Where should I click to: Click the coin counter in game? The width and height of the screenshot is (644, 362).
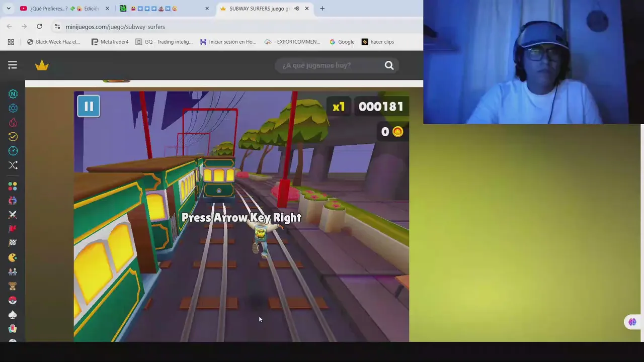tap(392, 132)
